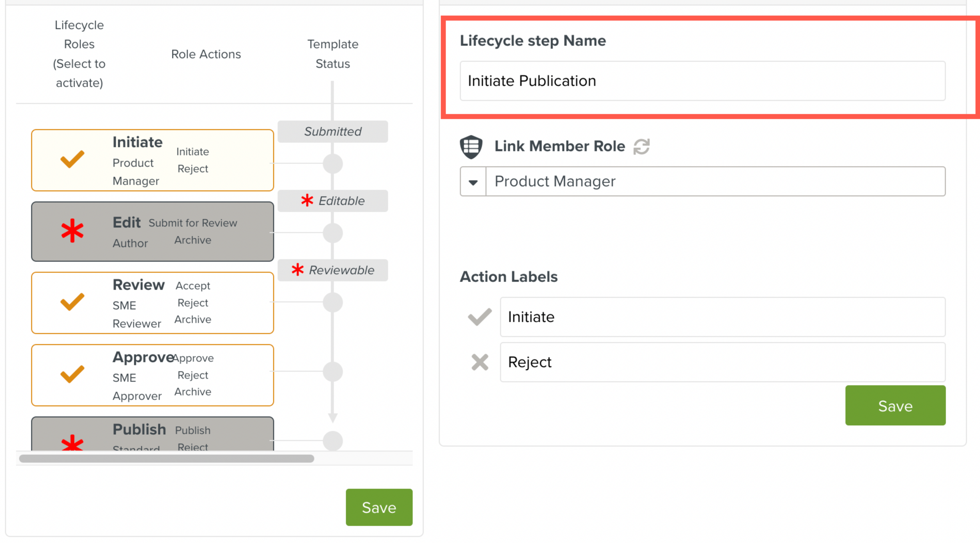
Task: Click the checkmark icon beside Initiate action label
Action: [x=479, y=317]
